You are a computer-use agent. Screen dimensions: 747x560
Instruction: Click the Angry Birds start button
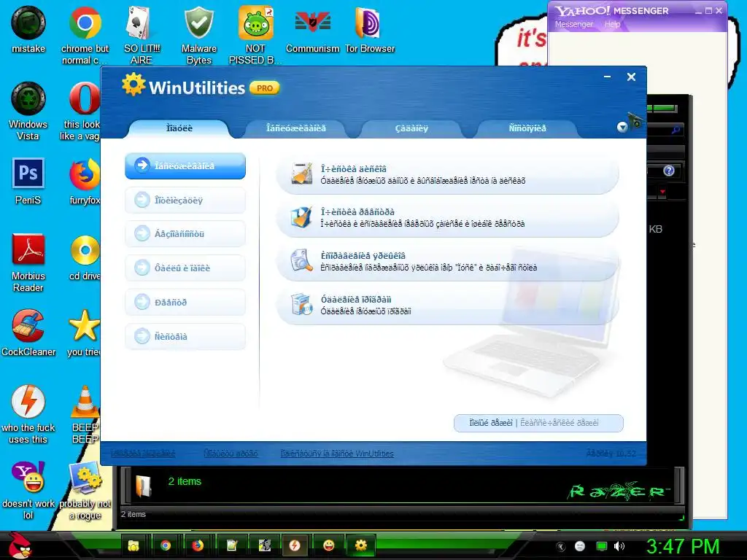(x=20, y=545)
